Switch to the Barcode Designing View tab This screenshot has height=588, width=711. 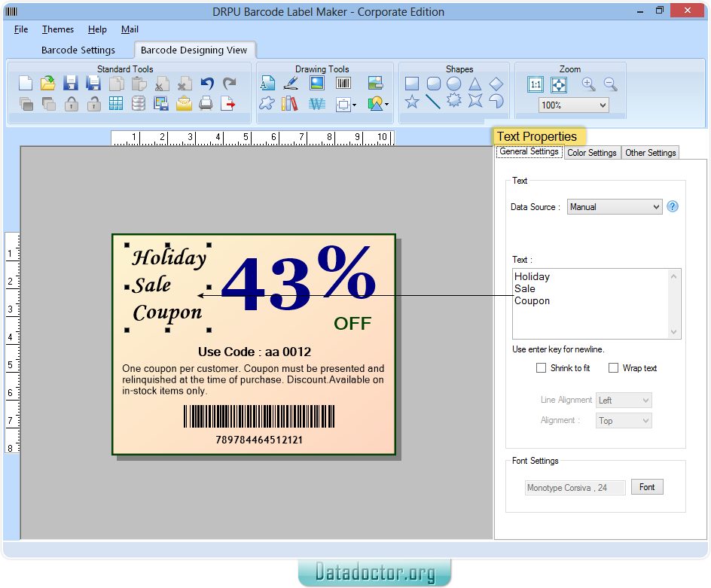pyautogui.click(x=194, y=50)
